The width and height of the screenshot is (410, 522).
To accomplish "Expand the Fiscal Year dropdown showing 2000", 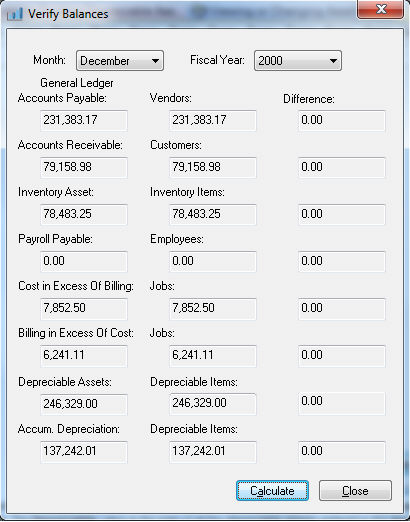I will pyautogui.click(x=298, y=61).
